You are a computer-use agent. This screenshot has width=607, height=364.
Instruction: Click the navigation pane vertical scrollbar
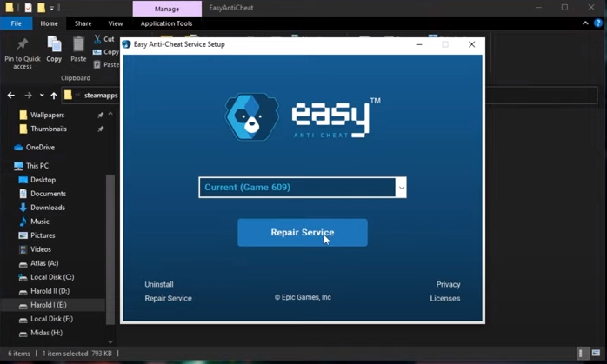point(110,249)
